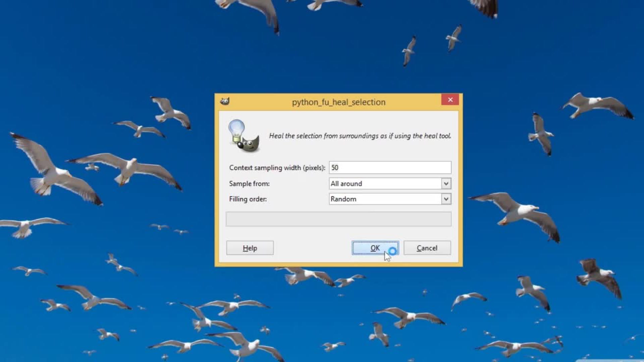Click the Filling order label

[x=248, y=199]
